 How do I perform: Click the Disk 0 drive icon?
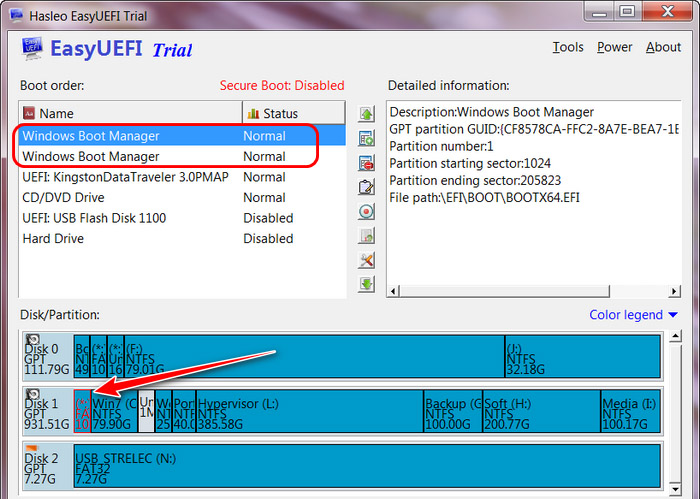click(33, 339)
